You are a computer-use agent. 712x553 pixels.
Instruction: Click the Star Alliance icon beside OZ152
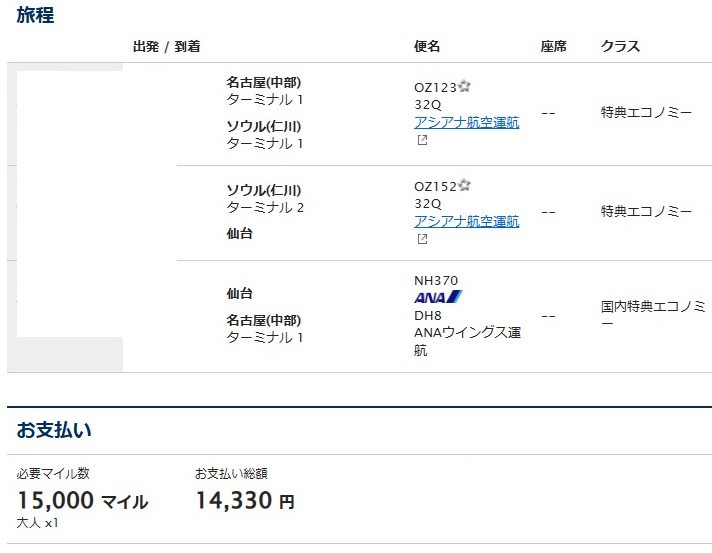[464, 185]
